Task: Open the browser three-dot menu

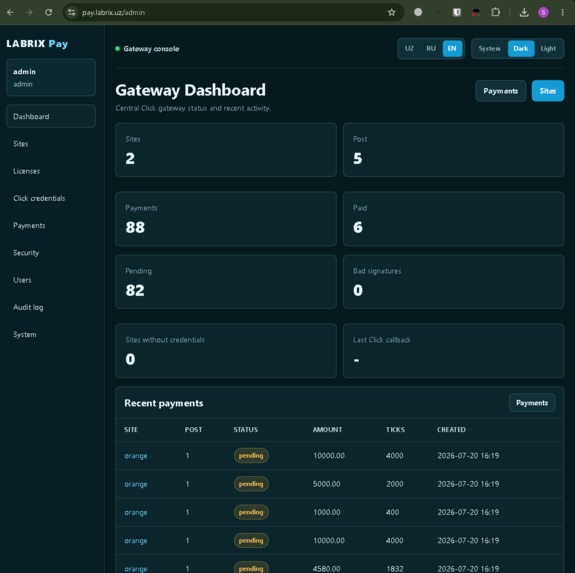Action: tap(563, 12)
